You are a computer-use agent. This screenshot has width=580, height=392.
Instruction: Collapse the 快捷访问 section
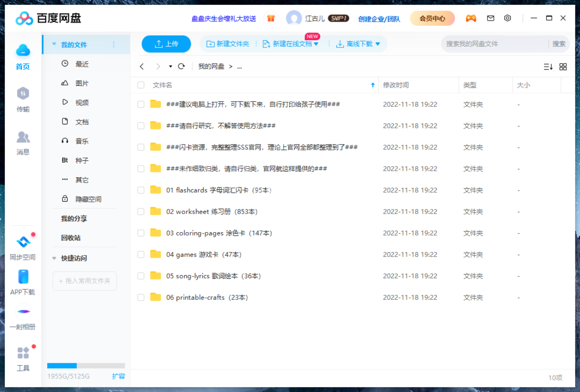tap(54, 258)
